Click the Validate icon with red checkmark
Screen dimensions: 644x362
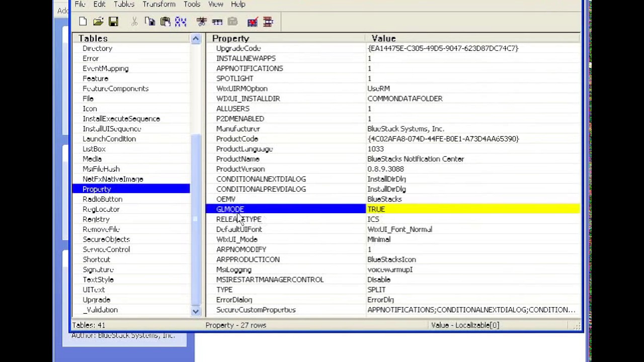(253, 21)
